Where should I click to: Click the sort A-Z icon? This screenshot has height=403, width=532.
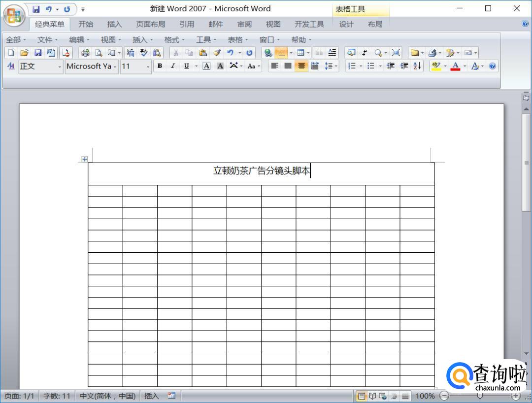(x=417, y=66)
